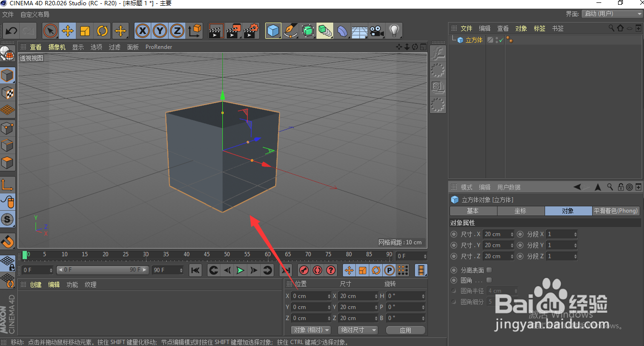Viewport: 644px width, 346px height.
Task: Go to start of animation
Action: (x=195, y=270)
